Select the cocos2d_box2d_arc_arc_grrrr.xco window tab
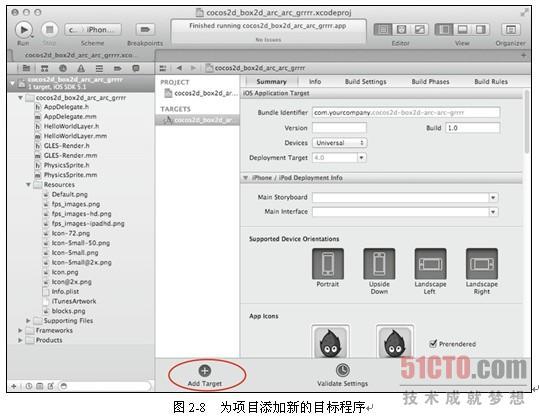The width and height of the screenshot is (539, 419). pyautogui.click(x=81, y=55)
